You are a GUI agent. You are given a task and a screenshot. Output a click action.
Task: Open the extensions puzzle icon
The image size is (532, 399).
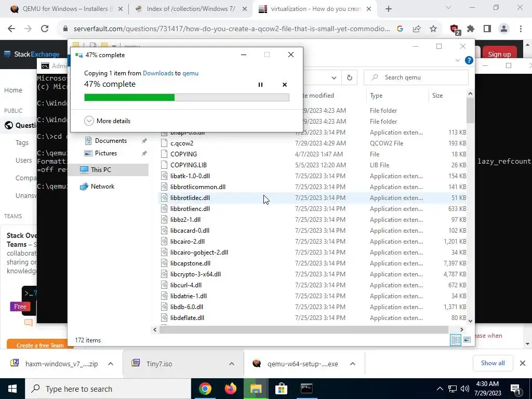(x=471, y=29)
